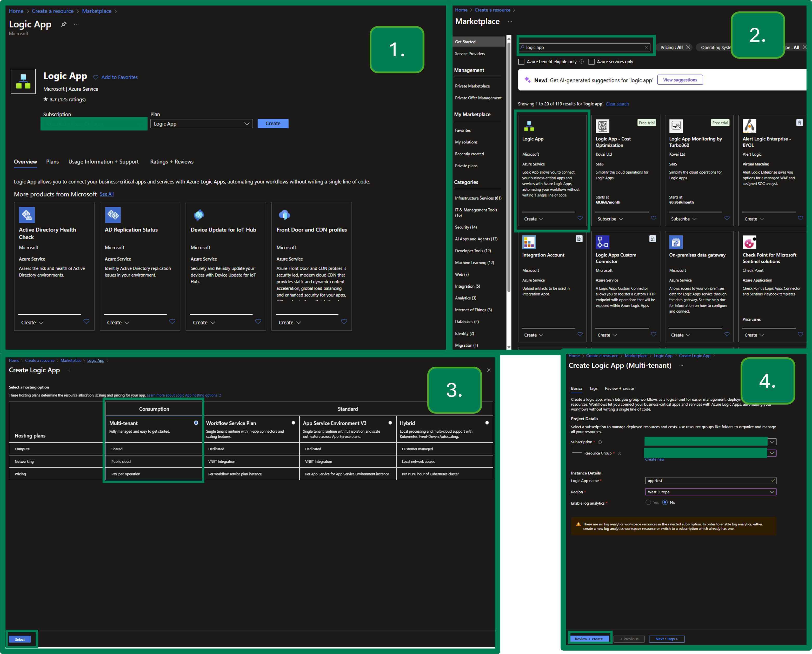The width and height of the screenshot is (812, 654).
Task: Clear the logic app search text
Action: (646, 48)
